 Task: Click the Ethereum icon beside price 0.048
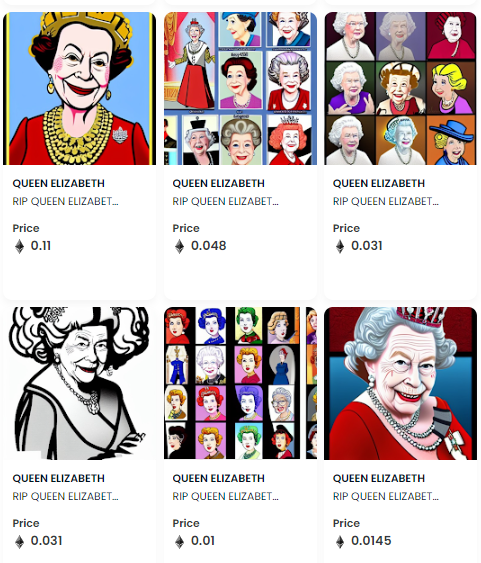click(x=179, y=247)
